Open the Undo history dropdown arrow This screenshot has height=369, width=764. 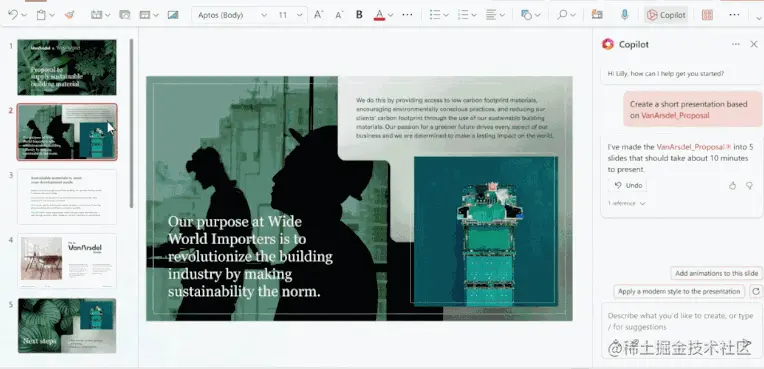[x=24, y=15]
